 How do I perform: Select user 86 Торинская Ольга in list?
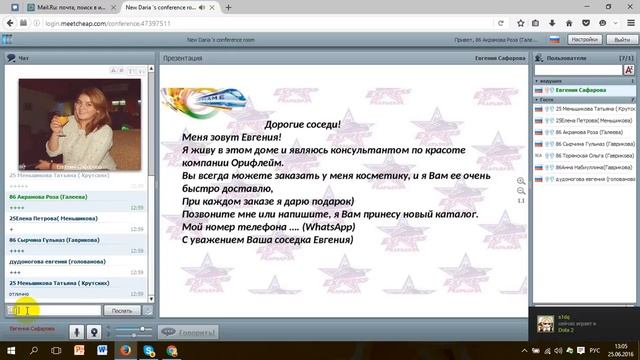[x=584, y=156]
